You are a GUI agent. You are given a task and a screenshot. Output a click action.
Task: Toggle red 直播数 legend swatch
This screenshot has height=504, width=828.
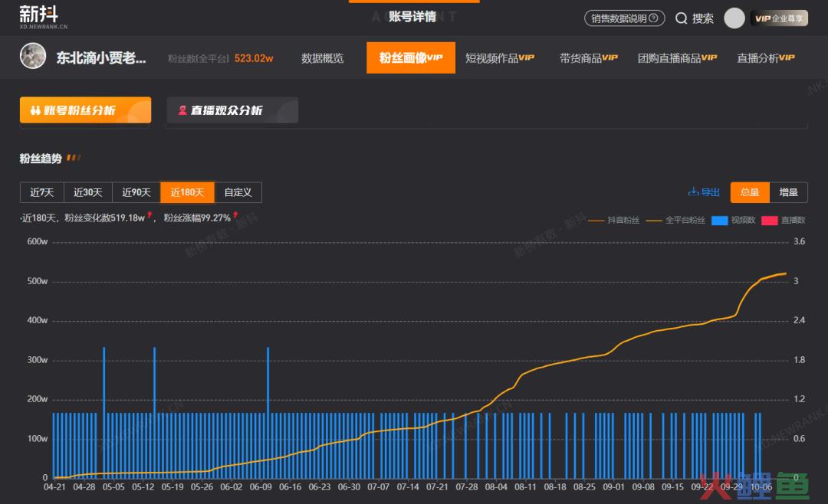click(x=770, y=220)
